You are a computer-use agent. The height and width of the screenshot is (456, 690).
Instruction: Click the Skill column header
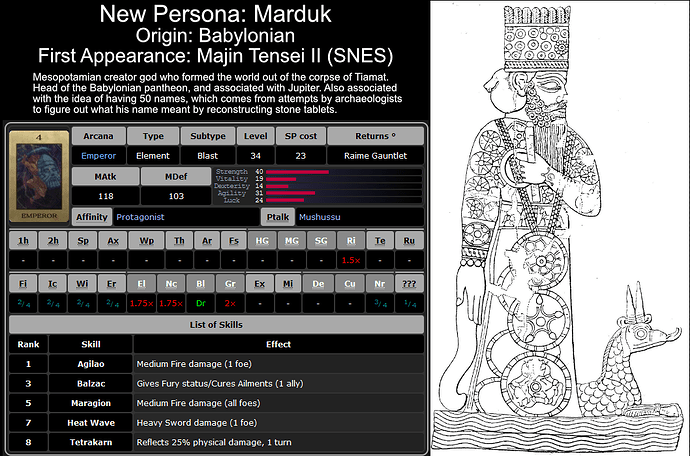pos(91,344)
